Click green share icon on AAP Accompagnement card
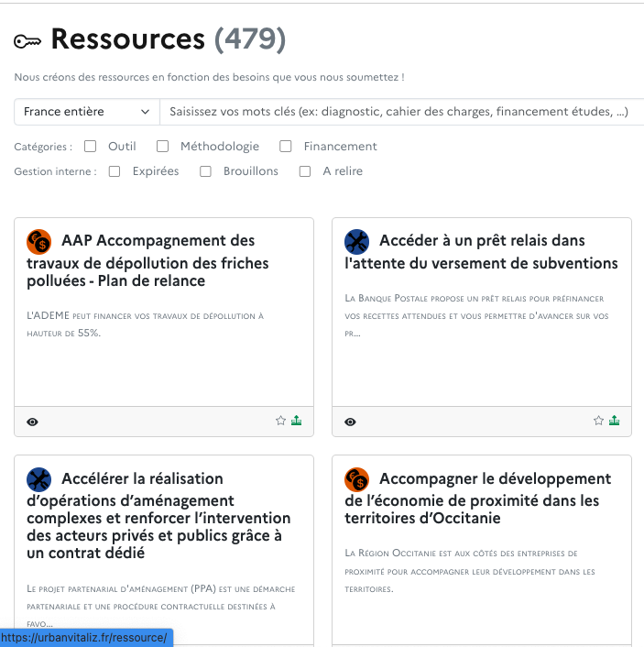The width and height of the screenshot is (644, 647). click(x=296, y=421)
